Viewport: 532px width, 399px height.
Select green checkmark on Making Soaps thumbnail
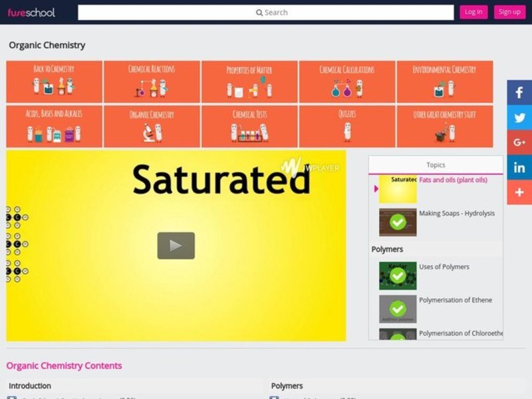pos(398,222)
